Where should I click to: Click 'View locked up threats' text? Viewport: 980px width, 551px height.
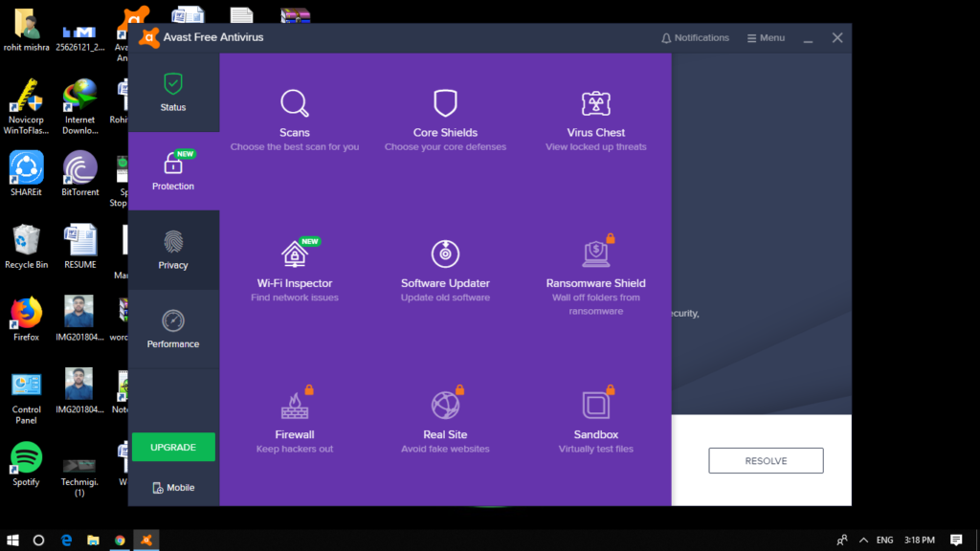[x=595, y=146]
